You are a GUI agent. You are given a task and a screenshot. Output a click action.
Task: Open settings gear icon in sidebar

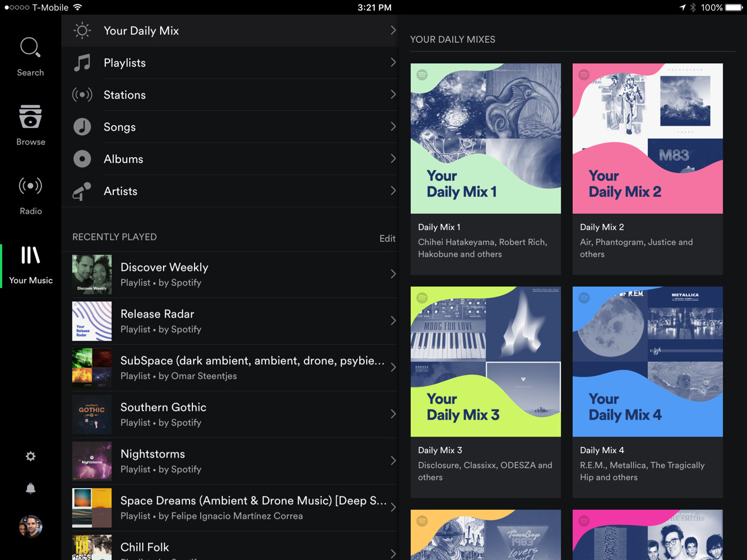(x=31, y=456)
